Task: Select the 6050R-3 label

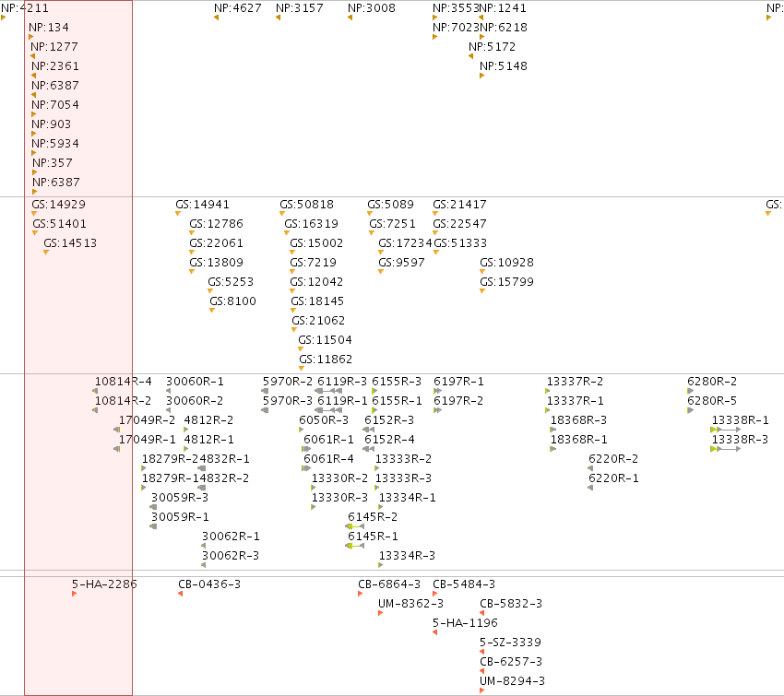Action: [x=324, y=420]
